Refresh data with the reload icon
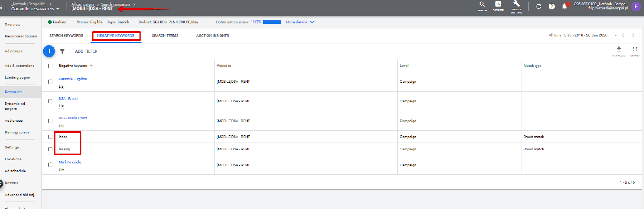This screenshot has height=209, width=644. [x=539, y=6]
